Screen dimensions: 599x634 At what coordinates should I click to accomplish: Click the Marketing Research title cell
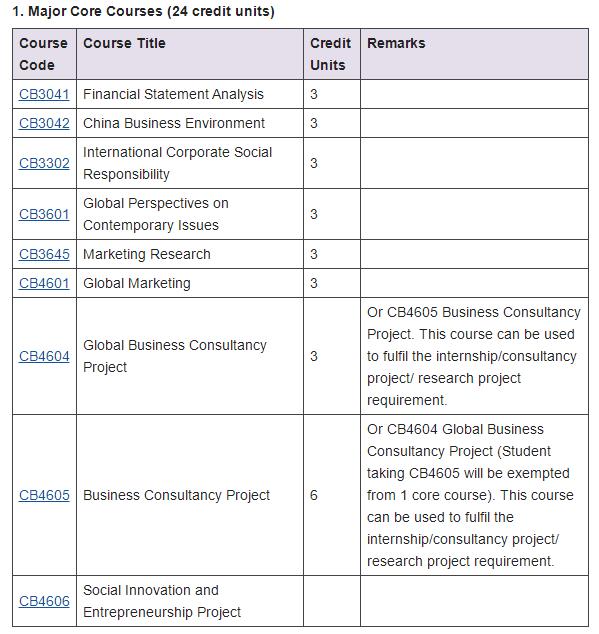coord(190,254)
